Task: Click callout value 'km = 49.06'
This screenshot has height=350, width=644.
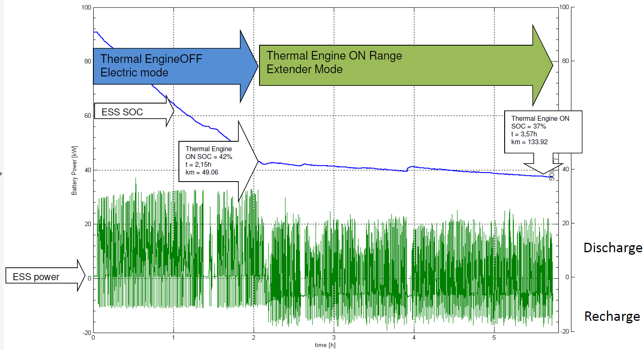Action: click(202, 173)
